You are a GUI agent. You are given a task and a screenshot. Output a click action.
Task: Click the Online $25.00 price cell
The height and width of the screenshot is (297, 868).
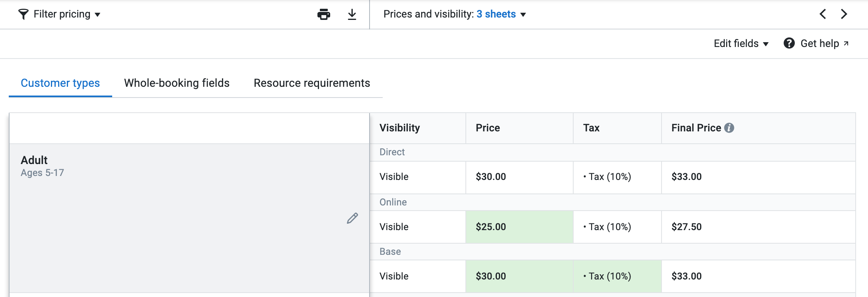[x=520, y=227]
